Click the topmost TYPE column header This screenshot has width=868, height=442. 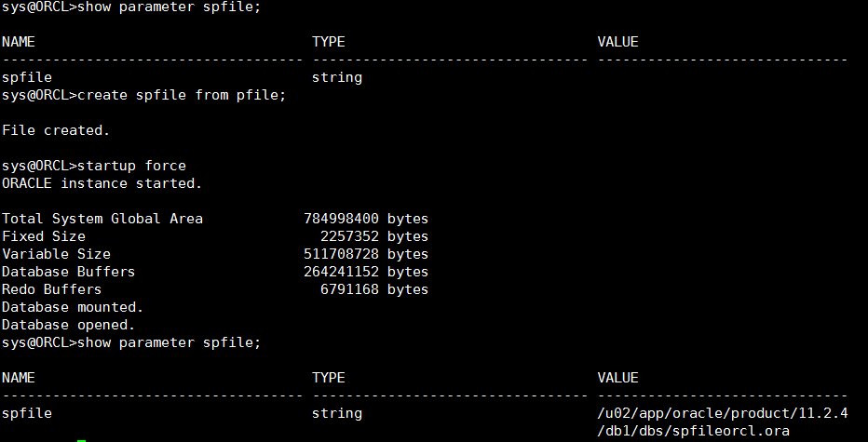pyautogui.click(x=328, y=42)
